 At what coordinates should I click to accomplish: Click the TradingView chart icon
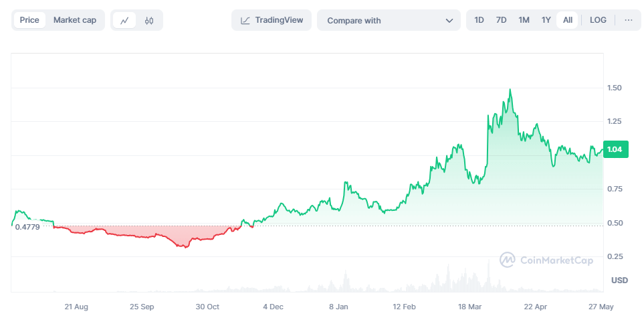(245, 20)
